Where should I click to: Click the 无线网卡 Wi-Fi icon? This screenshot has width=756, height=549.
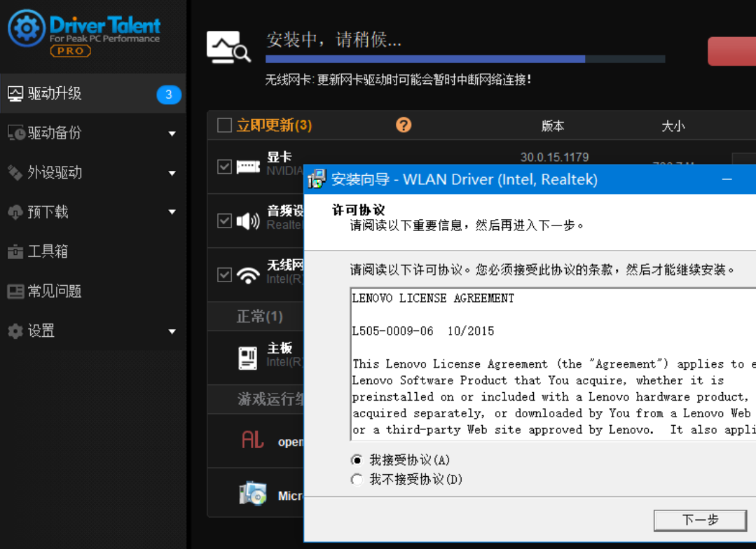(248, 275)
